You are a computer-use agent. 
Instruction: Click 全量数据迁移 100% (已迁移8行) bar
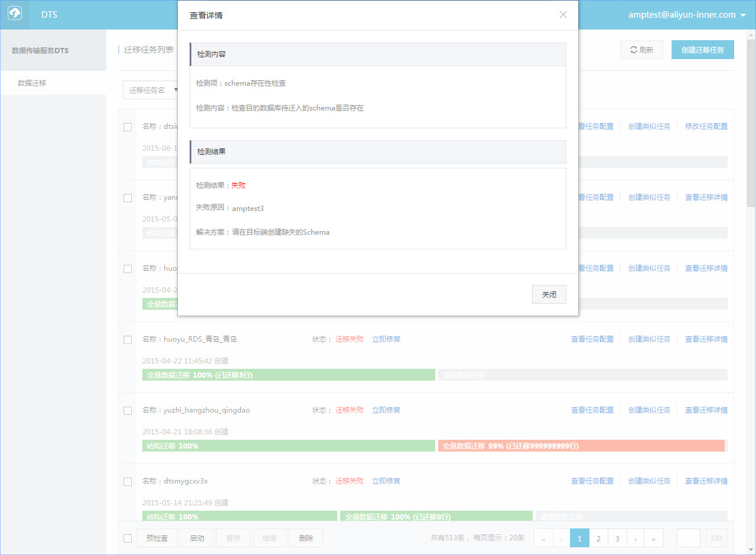point(436,516)
